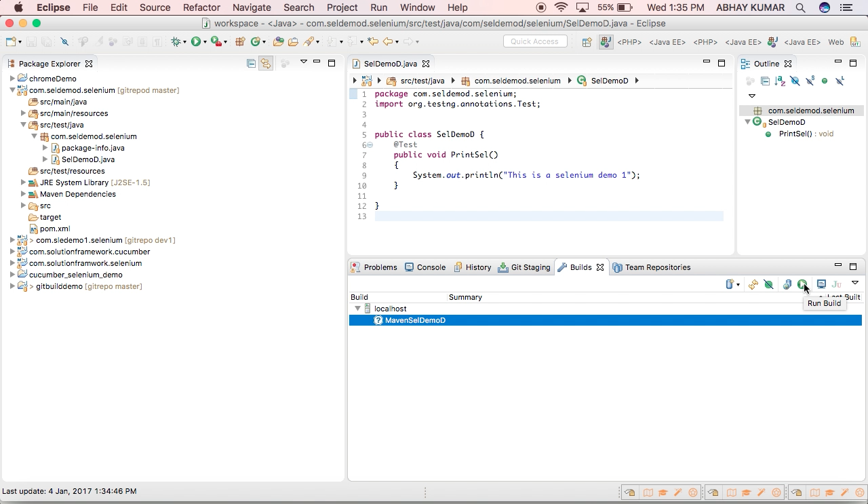Click the first <PHP> perspective button
868x504 pixels.
[x=629, y=42]
